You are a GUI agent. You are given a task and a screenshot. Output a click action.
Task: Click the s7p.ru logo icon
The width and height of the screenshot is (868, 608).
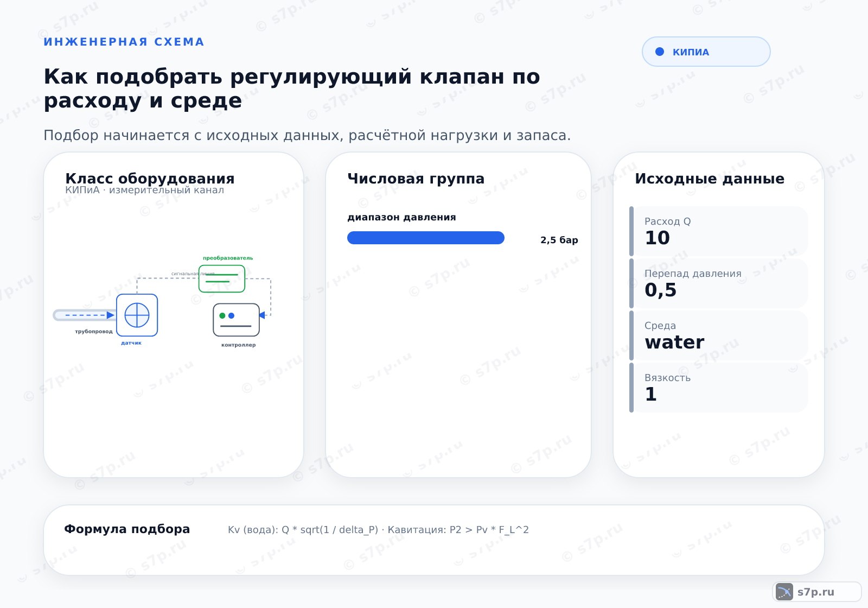click(784, 592)
